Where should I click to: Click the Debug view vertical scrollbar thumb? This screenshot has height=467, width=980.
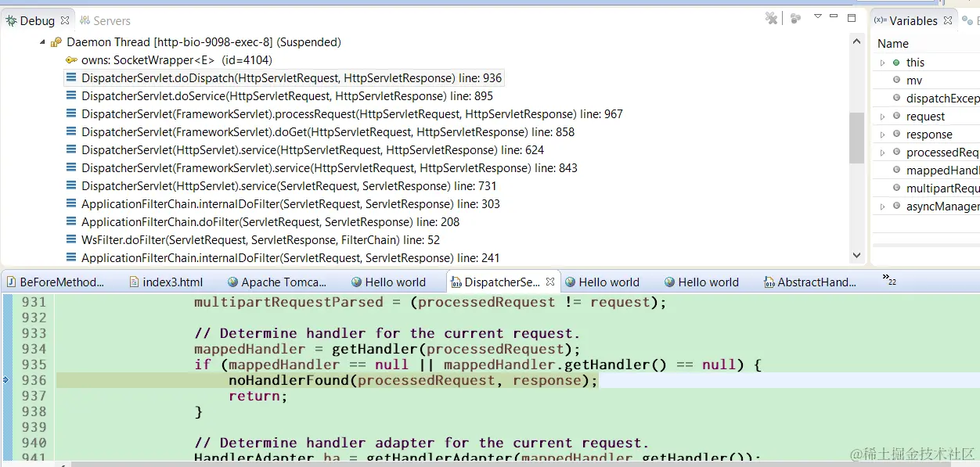point(858,137)
